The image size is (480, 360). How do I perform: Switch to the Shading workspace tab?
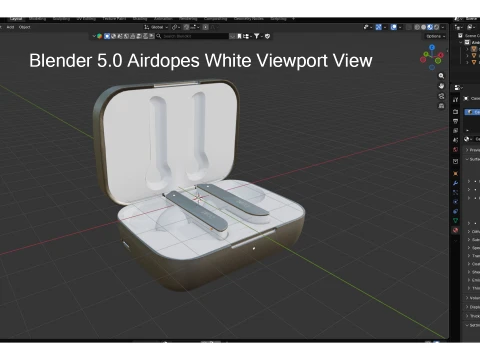click(140, 19)
